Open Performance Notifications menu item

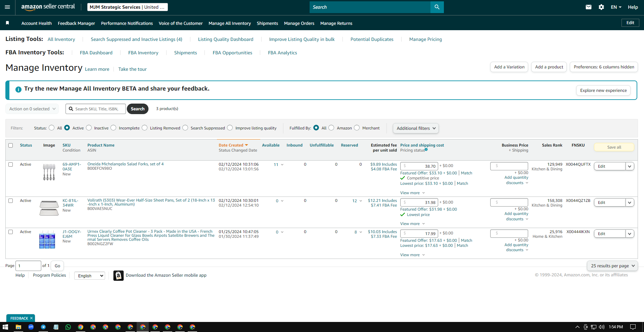click(x=127, y=23)
